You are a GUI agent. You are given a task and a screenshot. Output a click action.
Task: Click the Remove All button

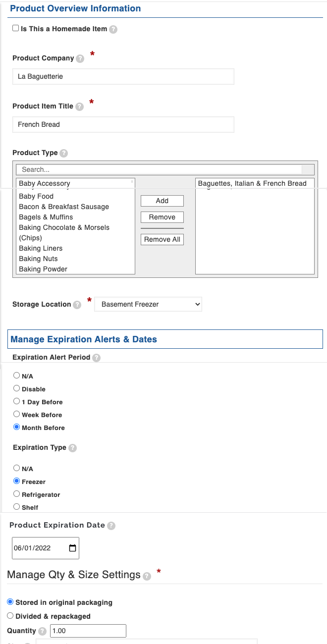[x=162, y=239]
